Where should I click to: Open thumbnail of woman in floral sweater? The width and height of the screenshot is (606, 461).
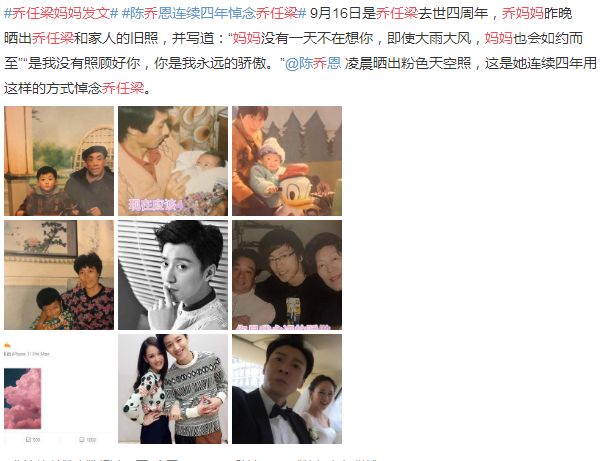(x=59, y=275)
